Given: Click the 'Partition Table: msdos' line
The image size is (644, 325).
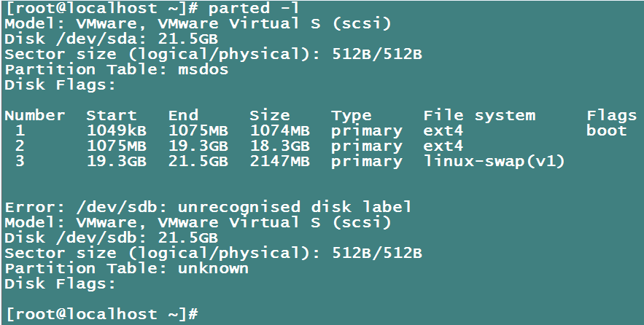Looking at the screenshot, I should [116, 70].
